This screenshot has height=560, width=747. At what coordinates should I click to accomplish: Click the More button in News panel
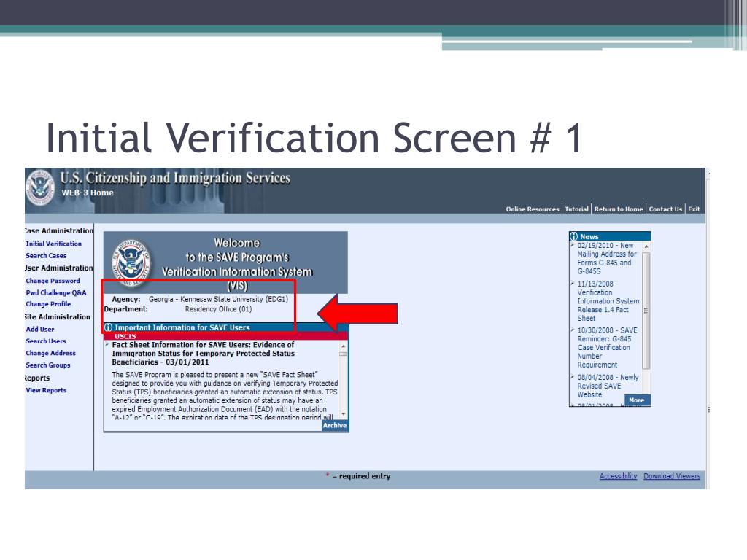pos(636,400)
